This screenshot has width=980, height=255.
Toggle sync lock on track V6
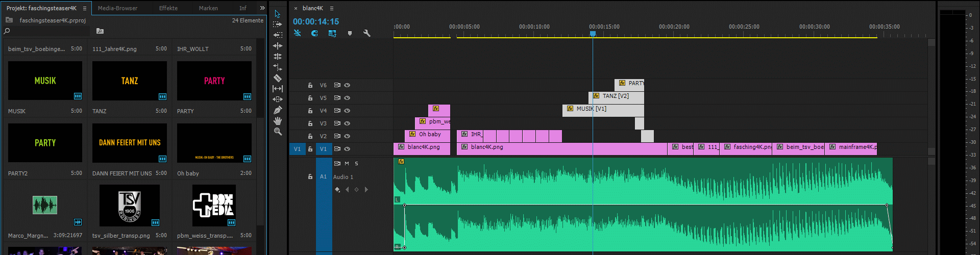[337, 85]
